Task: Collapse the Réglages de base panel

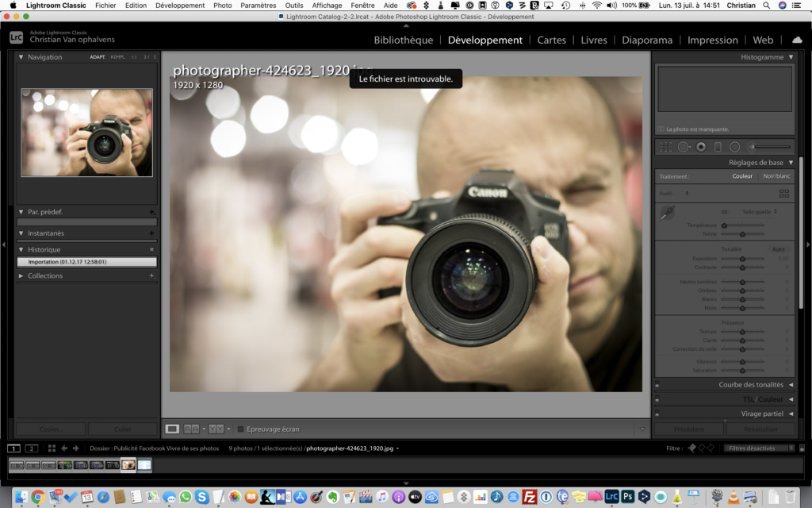Action: 791,163
